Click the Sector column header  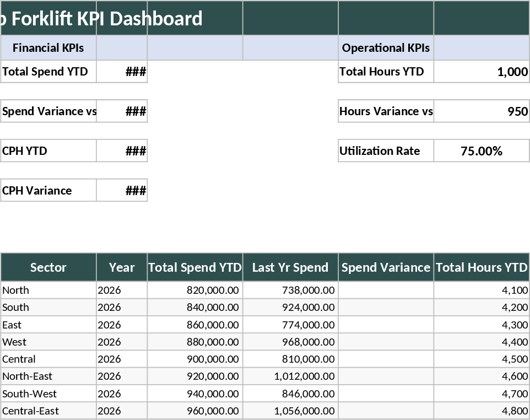tap(48, 267)
